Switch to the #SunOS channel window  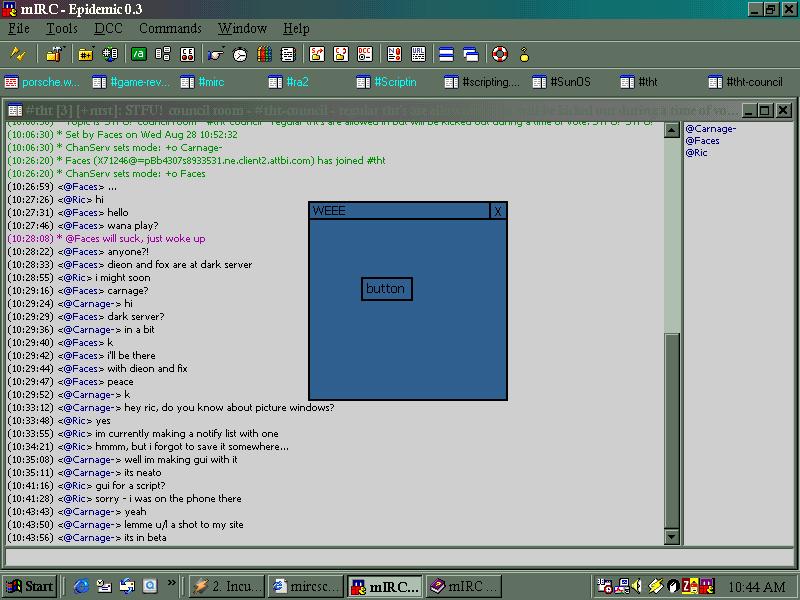[560, 82]
